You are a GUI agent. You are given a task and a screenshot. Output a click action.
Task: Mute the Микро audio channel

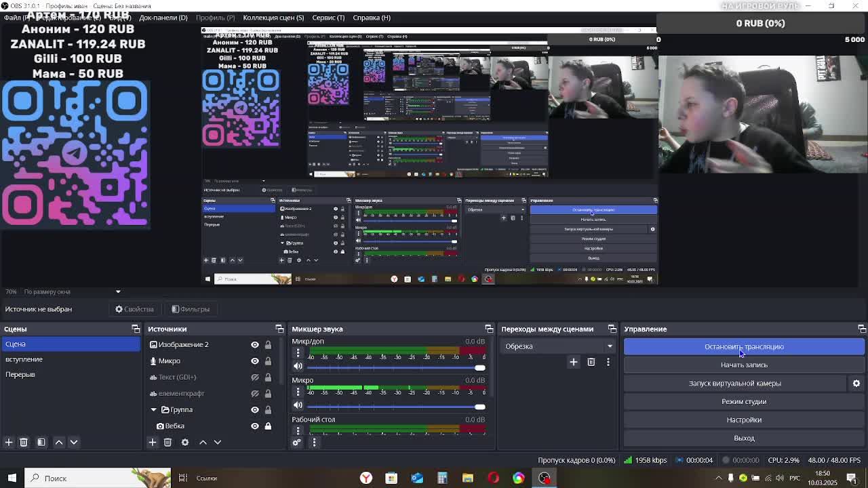298,405
